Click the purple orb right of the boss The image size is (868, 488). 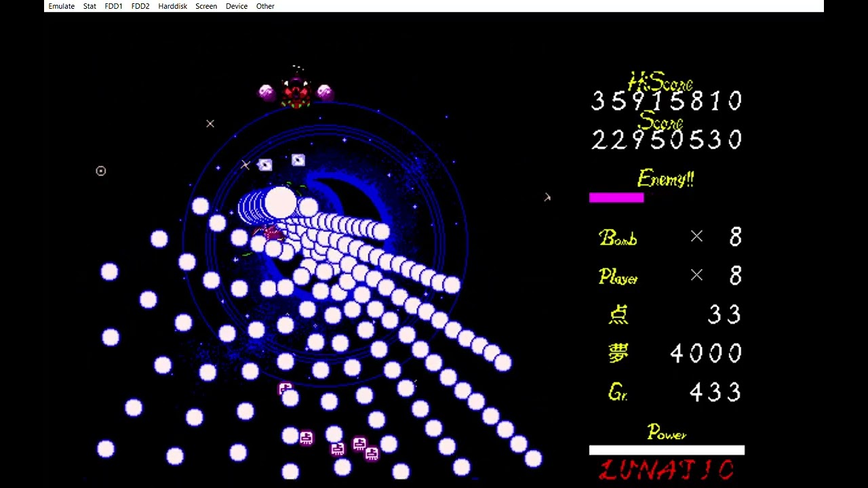325,91
